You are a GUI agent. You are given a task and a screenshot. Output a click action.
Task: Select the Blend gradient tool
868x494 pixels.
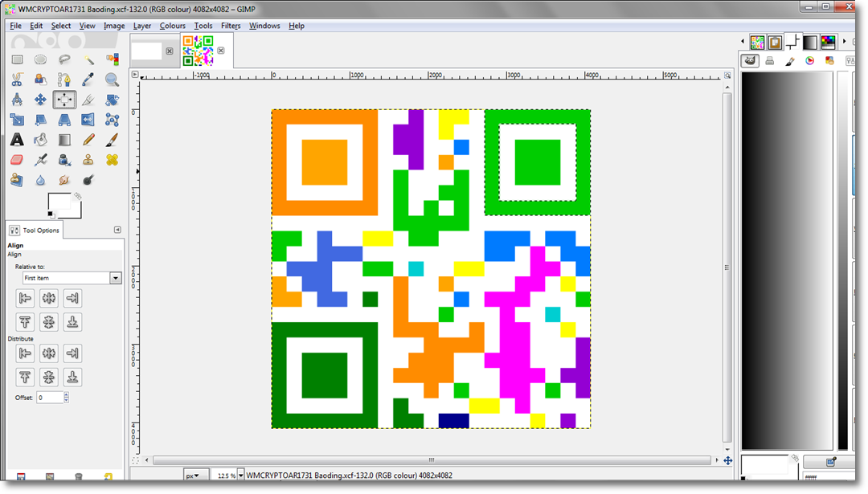pos(64,140)
